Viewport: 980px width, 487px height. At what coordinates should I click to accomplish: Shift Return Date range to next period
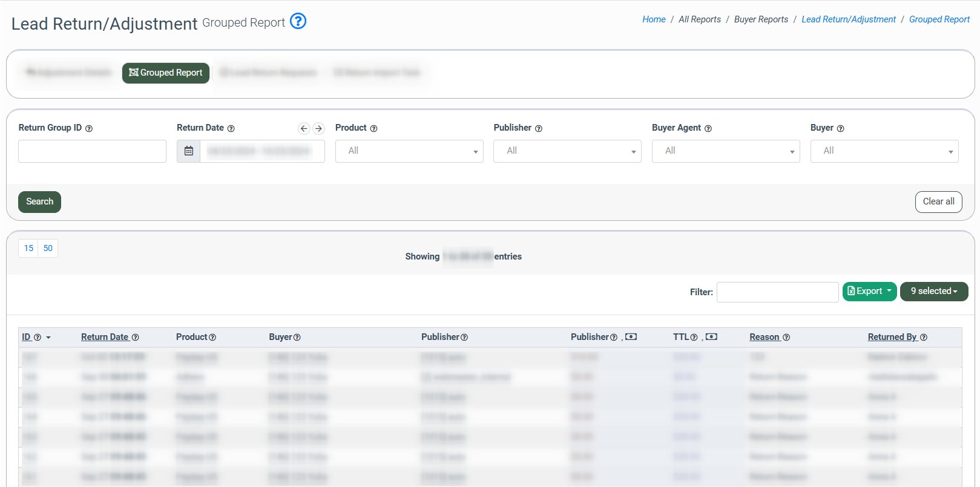[318, 128]
